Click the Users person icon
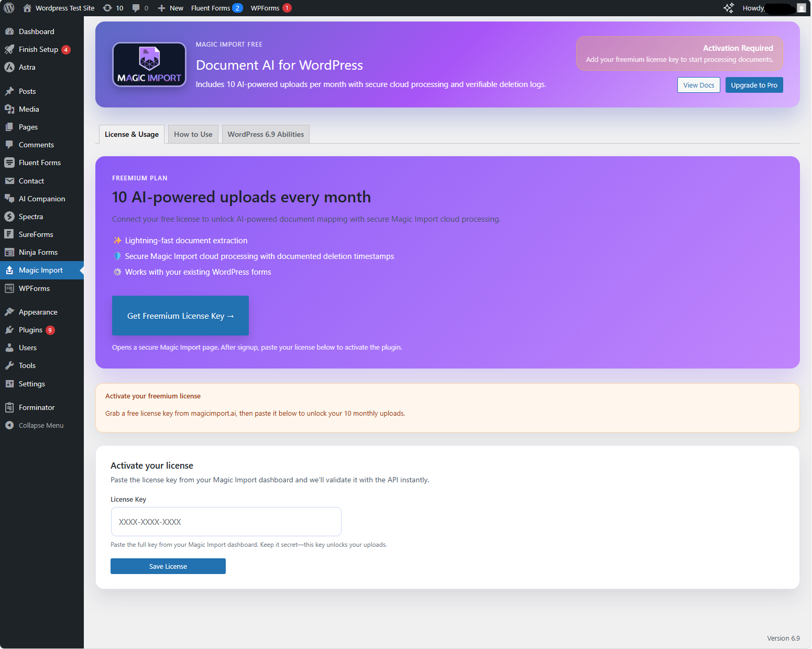 [9, 348]
